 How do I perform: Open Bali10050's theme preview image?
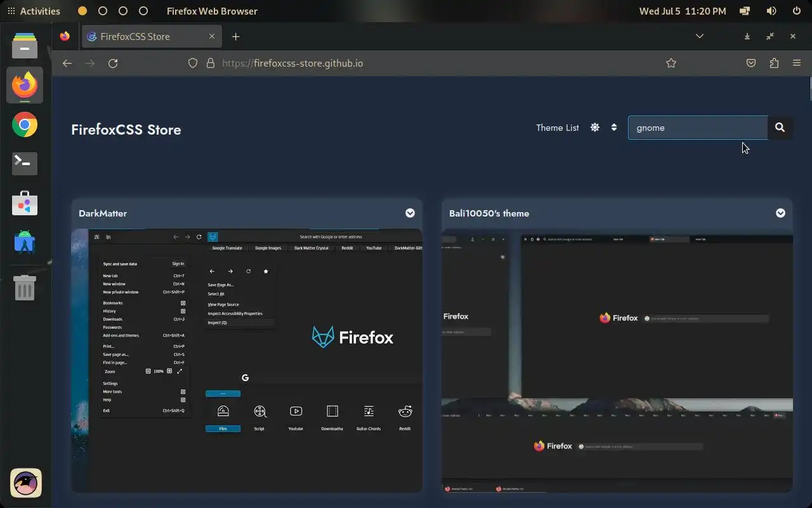(x=617, y=360)
